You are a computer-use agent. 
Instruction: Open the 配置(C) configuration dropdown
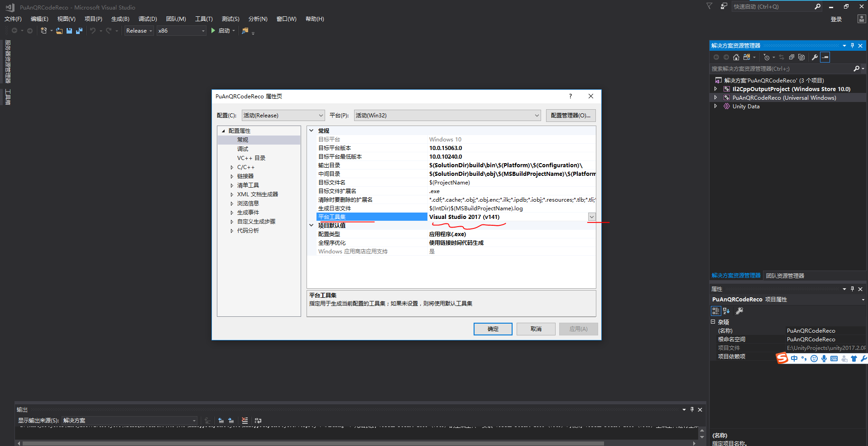(320, 115)
